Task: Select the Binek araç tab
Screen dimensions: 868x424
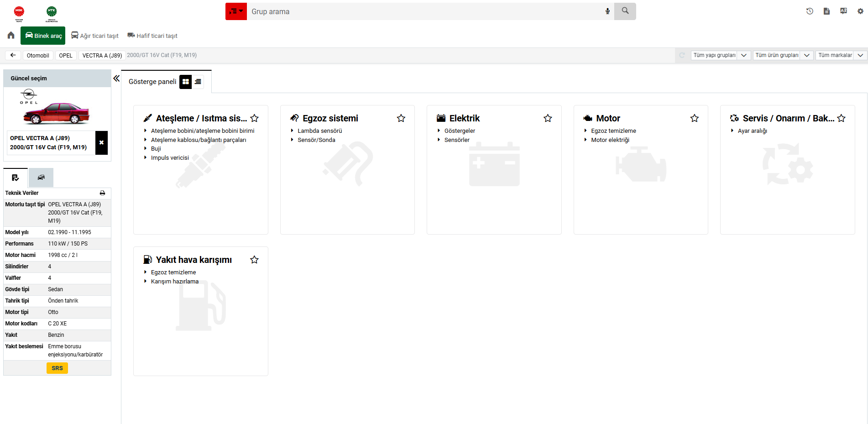Action: point(43,36)
